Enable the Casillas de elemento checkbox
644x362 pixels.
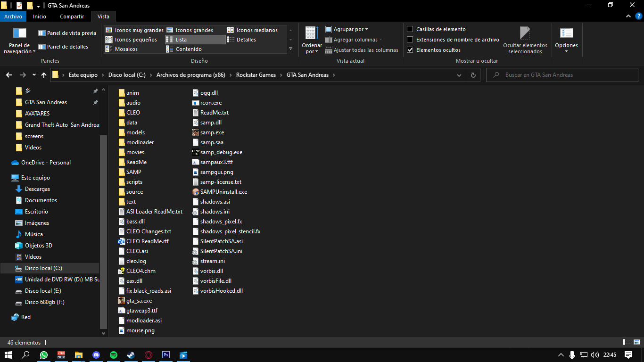410,29
